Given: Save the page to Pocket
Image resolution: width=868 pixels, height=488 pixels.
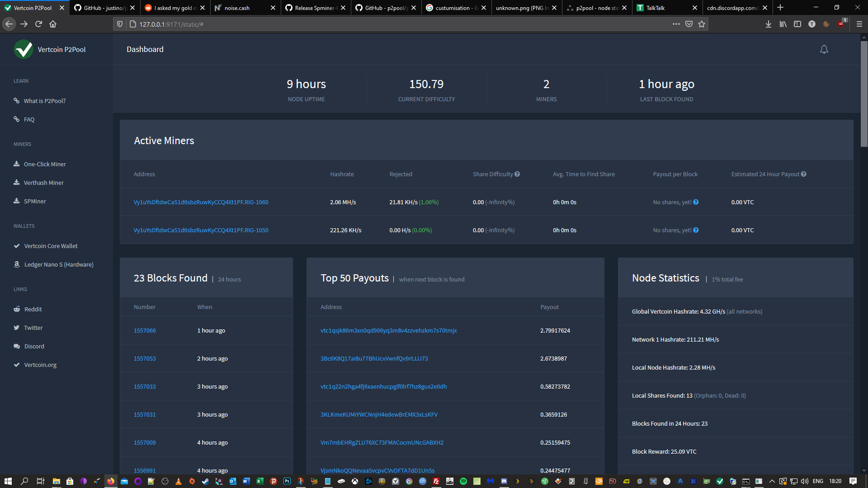Looking at the screenshot, I should (689, 24).
